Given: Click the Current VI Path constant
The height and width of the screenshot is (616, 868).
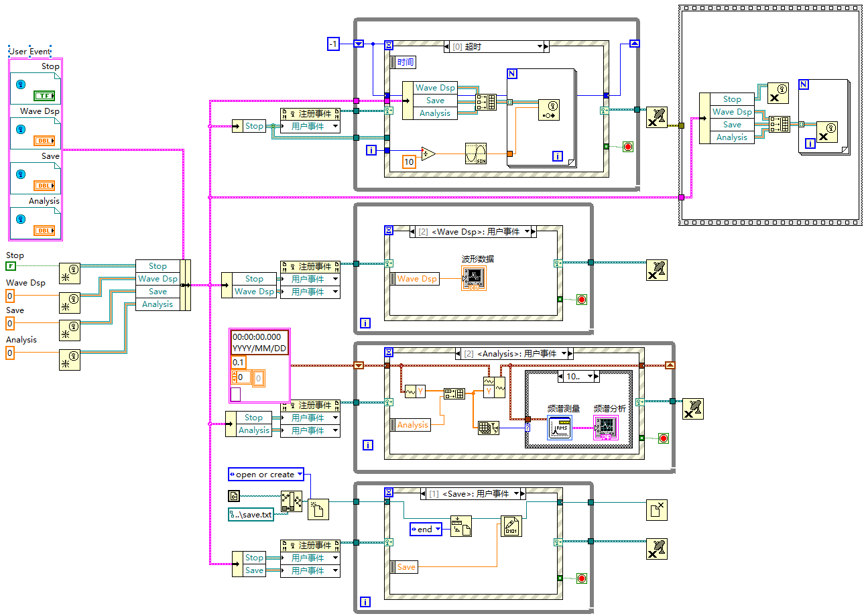Looking at the screenshot, I should [233, 496].
